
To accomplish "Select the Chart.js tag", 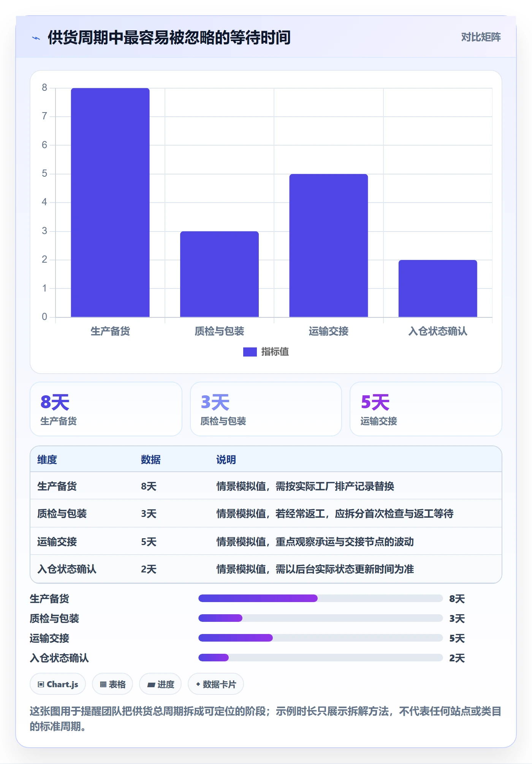I will [58, 684].
